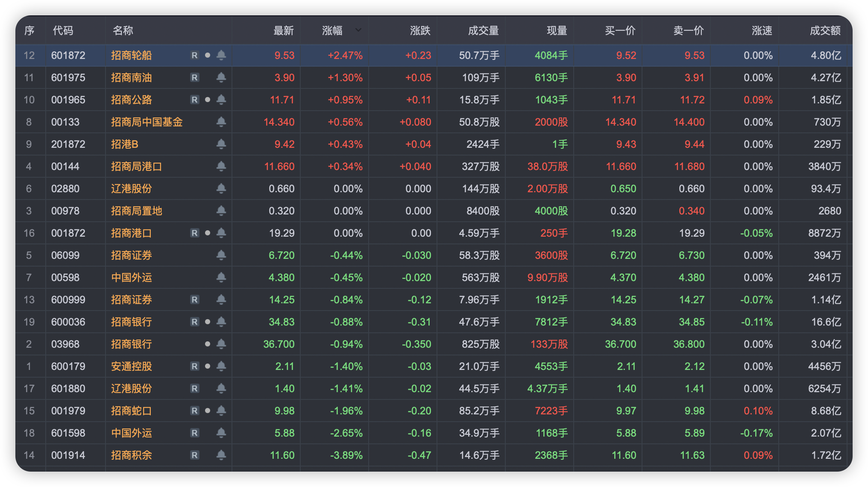Select stock code 001914

68,455
